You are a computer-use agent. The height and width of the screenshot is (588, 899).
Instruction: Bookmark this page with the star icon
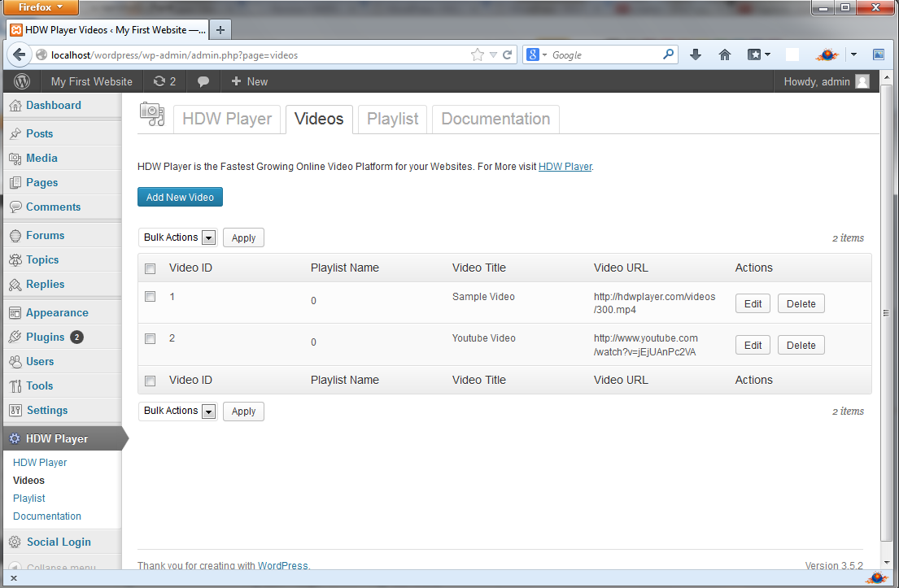point(477,55)
